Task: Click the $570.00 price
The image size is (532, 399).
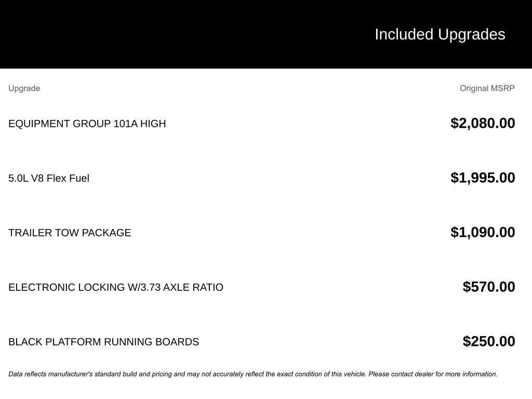Action: (x=489, y=287)
